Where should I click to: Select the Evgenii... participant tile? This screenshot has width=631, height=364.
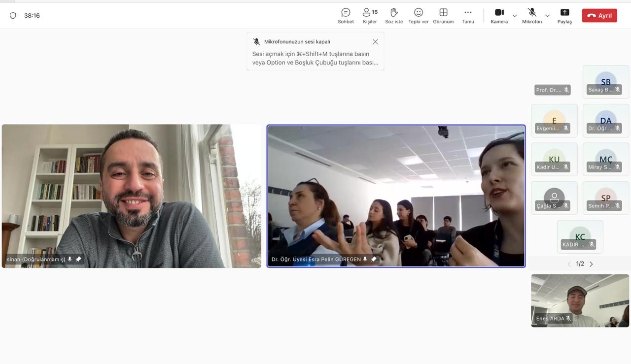click(554, 121)
